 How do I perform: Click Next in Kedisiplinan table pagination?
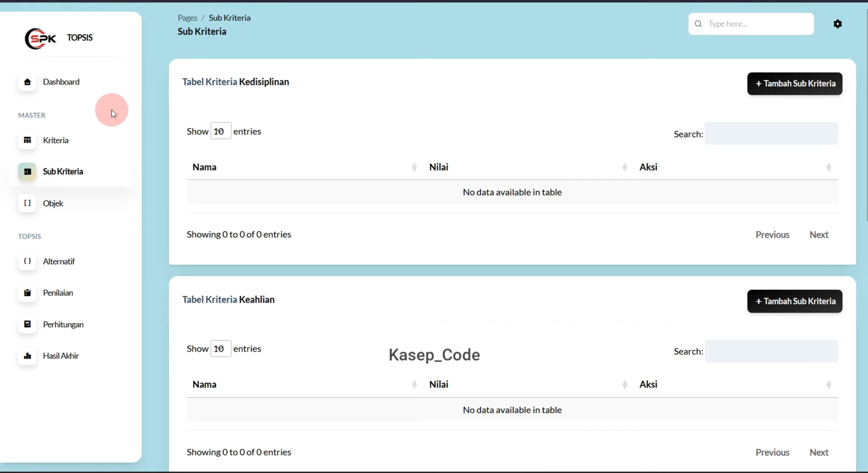coord(819,235)
